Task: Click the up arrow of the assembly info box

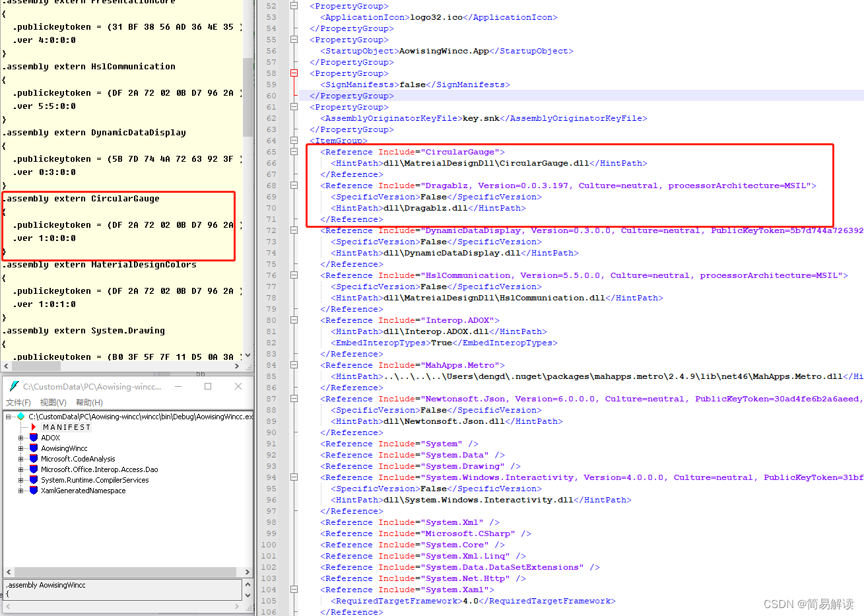Action: pos(248,584)
